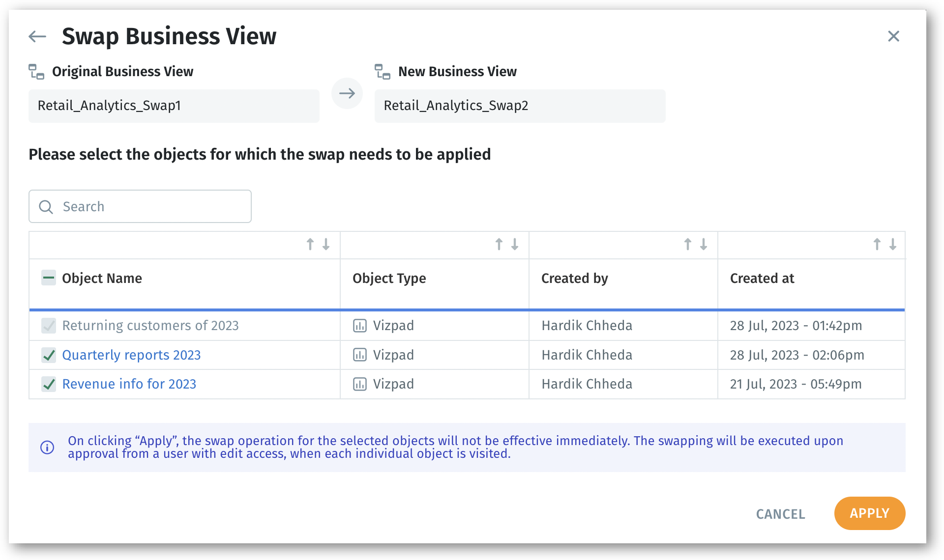Sort Object Name column ascending

310,244
